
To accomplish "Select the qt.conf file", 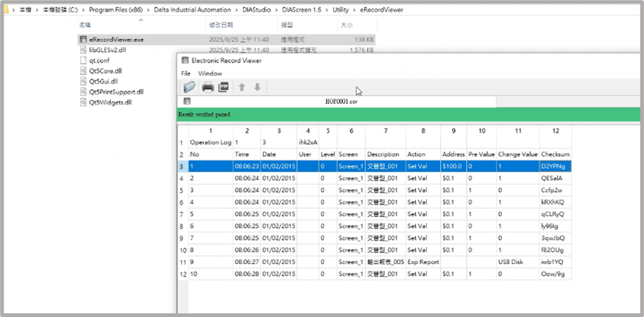I will [99, 61].
